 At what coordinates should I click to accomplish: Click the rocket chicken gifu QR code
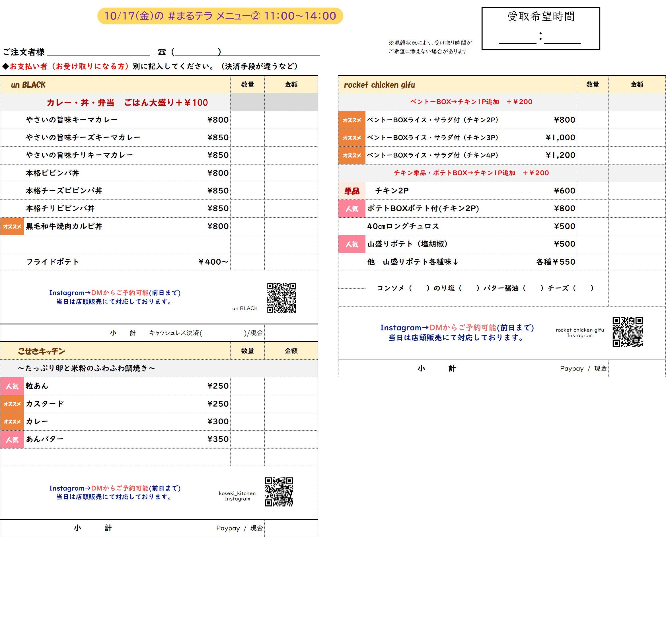627,332
